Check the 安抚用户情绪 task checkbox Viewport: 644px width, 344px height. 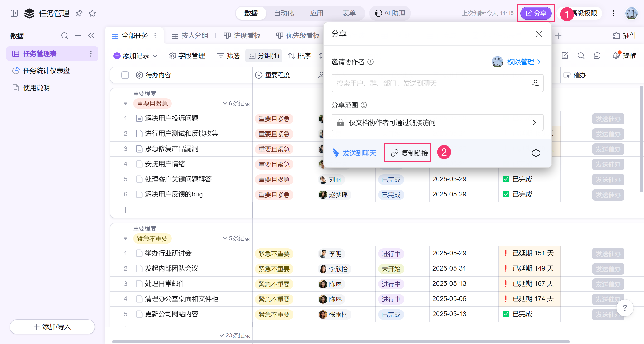pos(139,164)
